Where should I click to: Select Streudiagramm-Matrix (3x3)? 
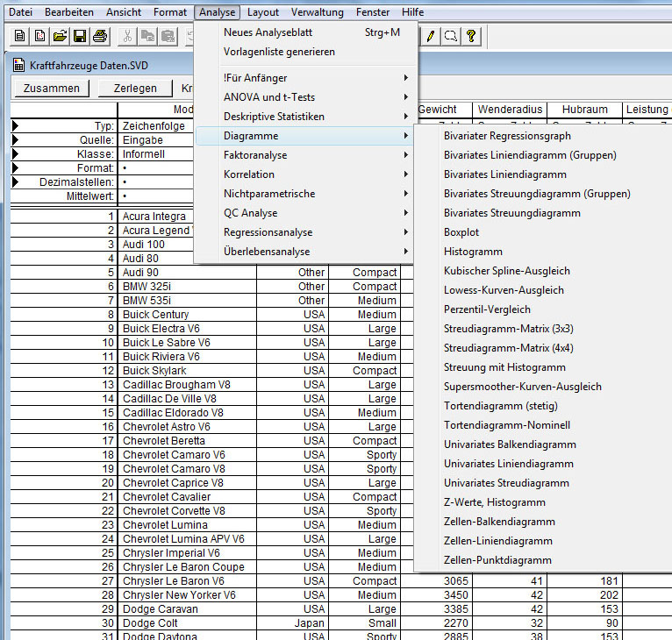(542, 329)
